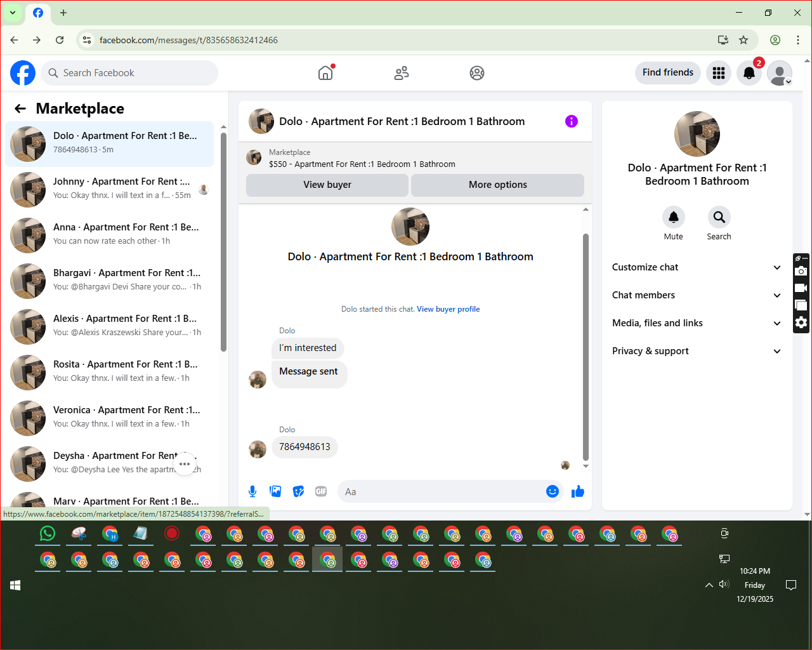Click the Find friends button
The height and width of the screenshot is (650, 812).
point(668,72)
